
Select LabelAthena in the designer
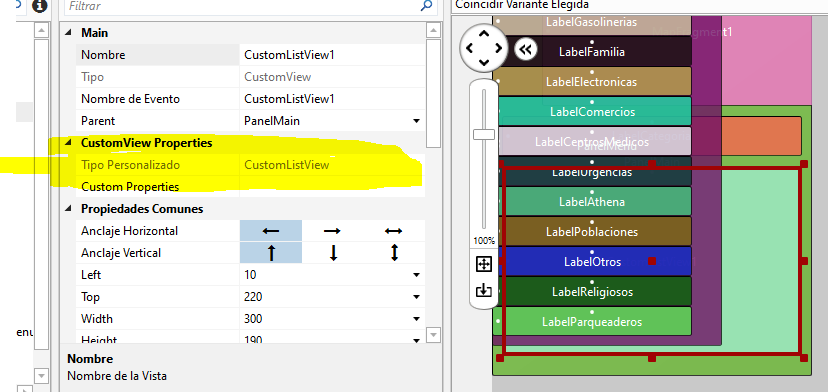pyautogui.click(x=592, y=202)
